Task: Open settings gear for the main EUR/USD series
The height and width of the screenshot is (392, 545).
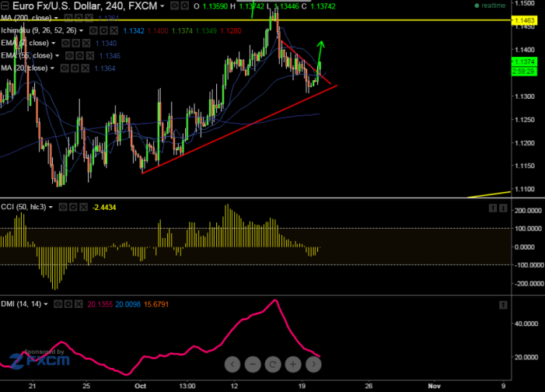Action: pyautogui.click(x=185, y=5)
